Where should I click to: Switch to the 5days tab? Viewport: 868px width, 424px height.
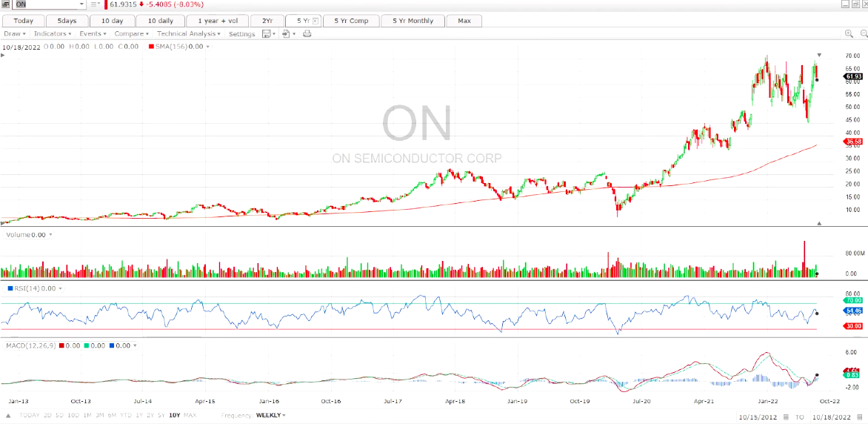[x=67, y=21]
